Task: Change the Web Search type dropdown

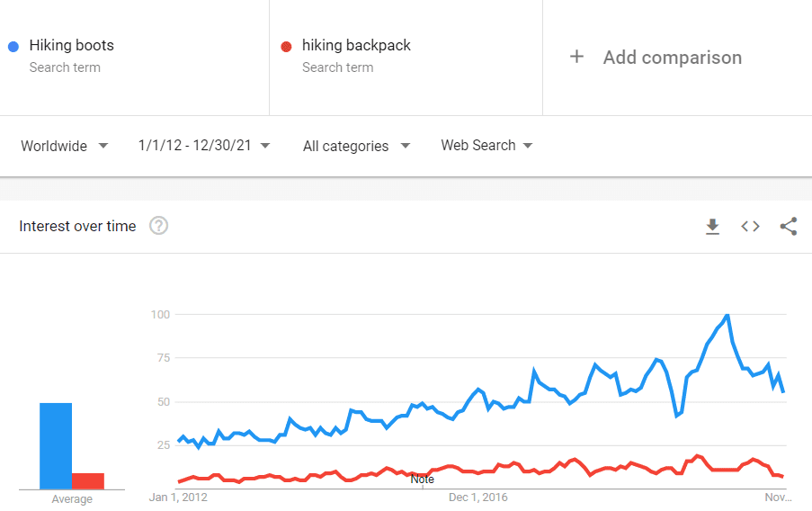Action: [486, 145]
